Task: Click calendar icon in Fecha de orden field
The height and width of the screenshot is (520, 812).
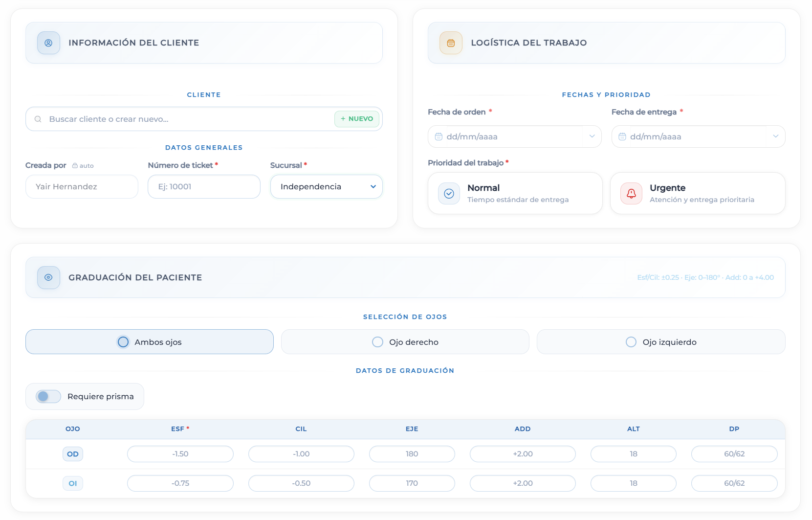Action: tap(439, 137)
